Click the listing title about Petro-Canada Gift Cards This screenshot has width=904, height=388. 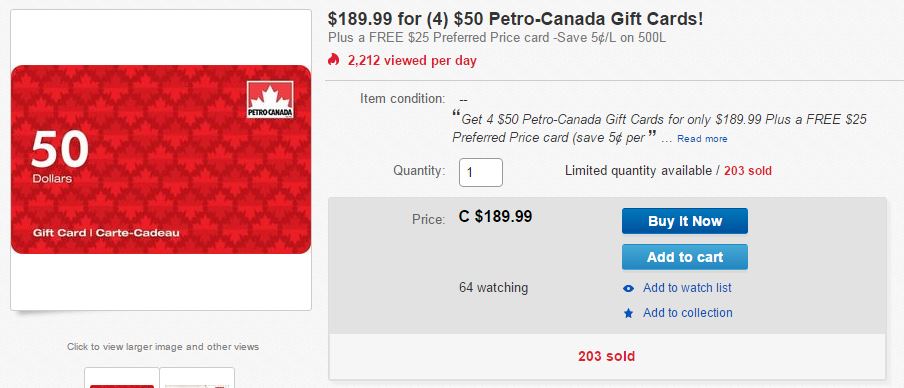(x=515, y=19)
